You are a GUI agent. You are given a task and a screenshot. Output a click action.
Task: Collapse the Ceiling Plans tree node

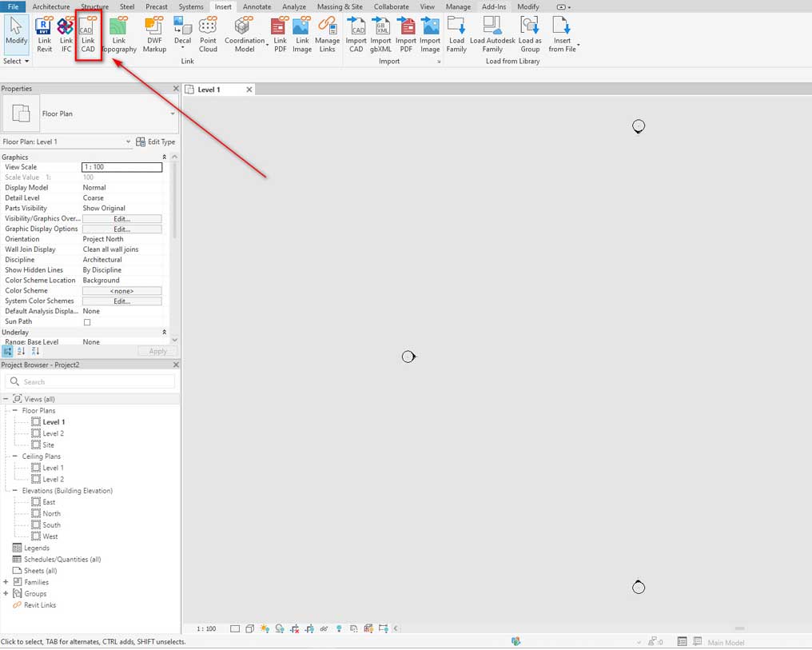coord(14,457)
